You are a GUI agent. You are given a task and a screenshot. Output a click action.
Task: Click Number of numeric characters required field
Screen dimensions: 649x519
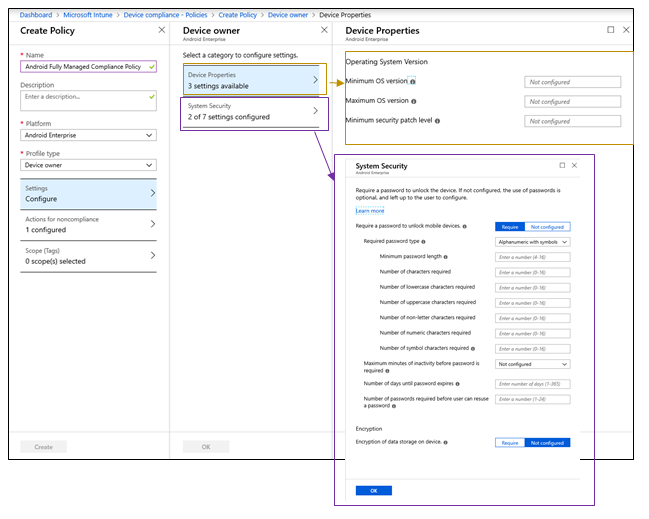click(533, 334)
